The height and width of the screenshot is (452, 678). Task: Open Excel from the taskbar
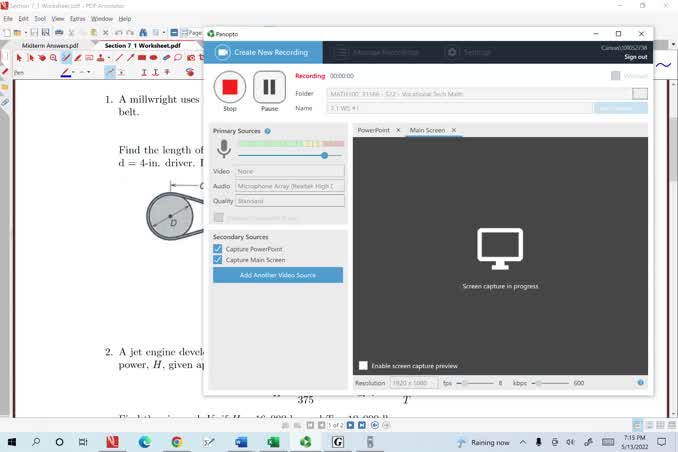pyautogui.click(x=273, y=442)
